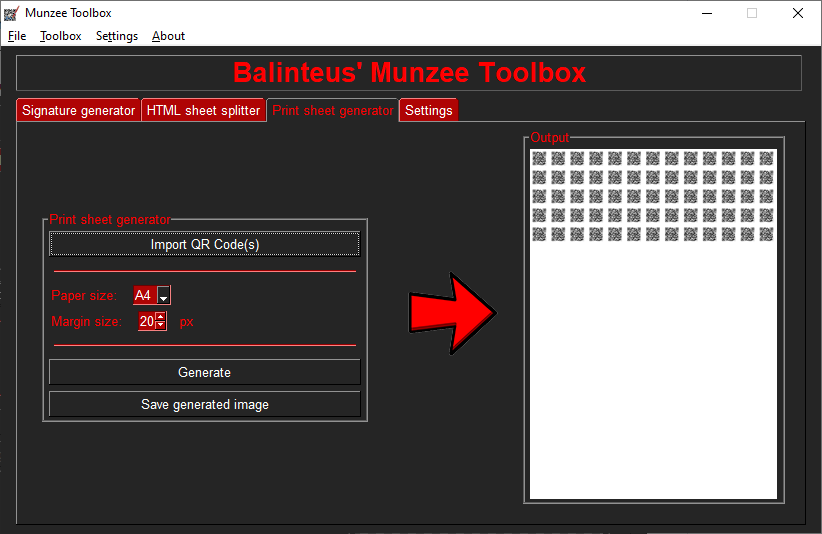Screen dimensions: 822x534
Task: Click the Output group label
Action: point(549,137)
